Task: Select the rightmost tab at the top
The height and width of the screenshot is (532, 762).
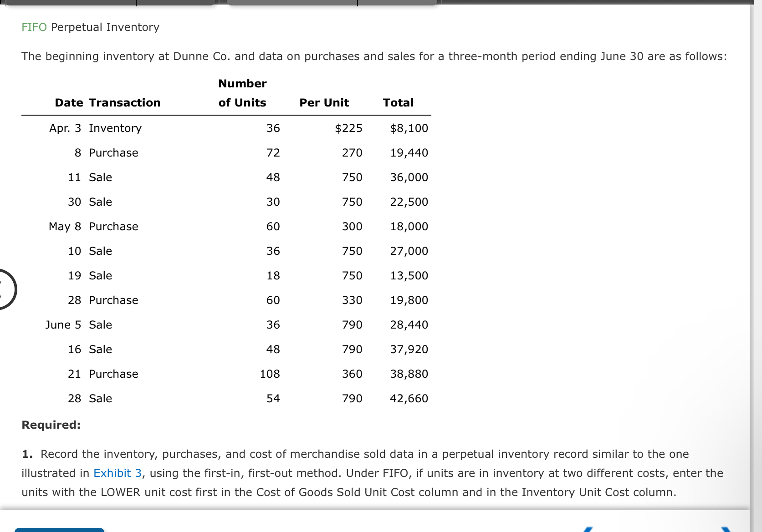Action: click(x=396, y=4)
